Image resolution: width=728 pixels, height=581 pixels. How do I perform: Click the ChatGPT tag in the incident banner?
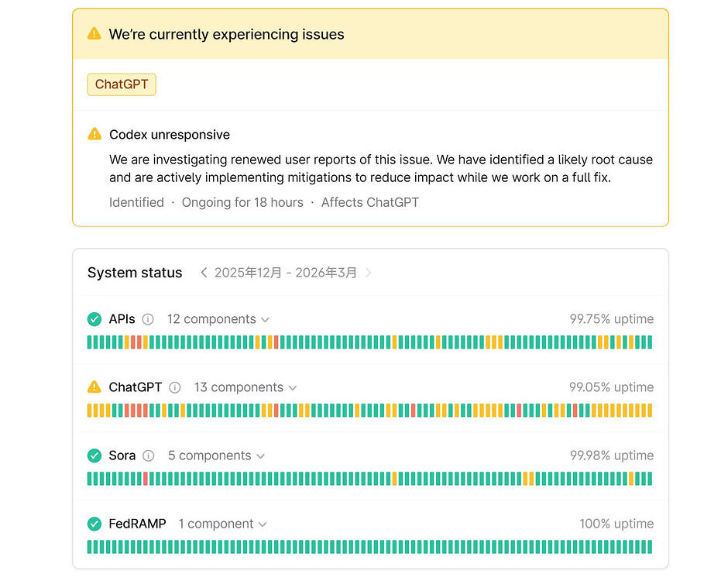pos(122,84)
